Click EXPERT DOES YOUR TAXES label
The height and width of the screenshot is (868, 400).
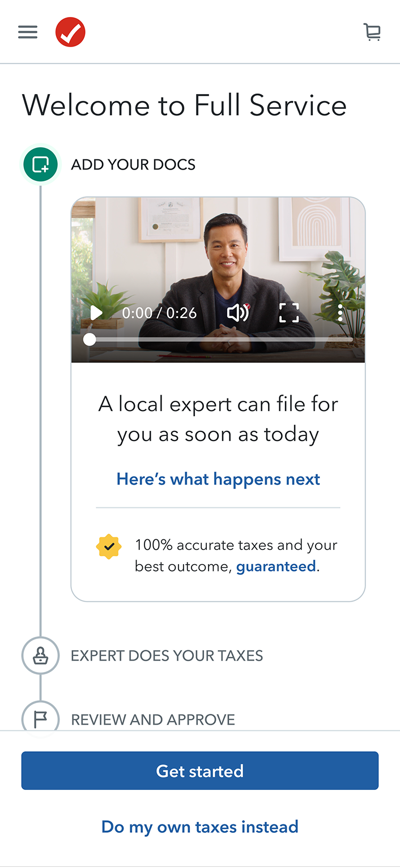click(167, 656)
